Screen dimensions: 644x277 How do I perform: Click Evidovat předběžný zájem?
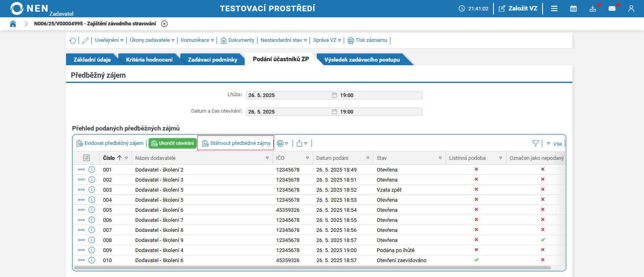click(110, 143)
